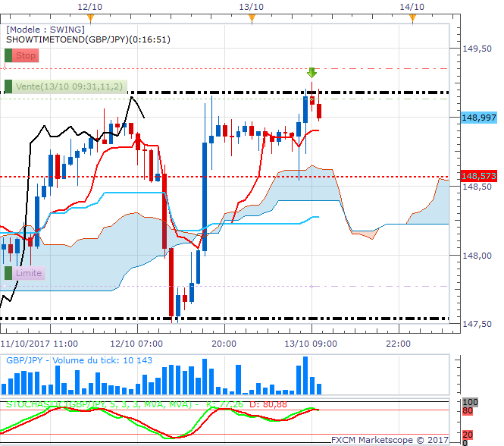The height and width of the screenshot is (446, 504).
Task: Click the green square beside the Vente label
Action: tap(8, 86)
